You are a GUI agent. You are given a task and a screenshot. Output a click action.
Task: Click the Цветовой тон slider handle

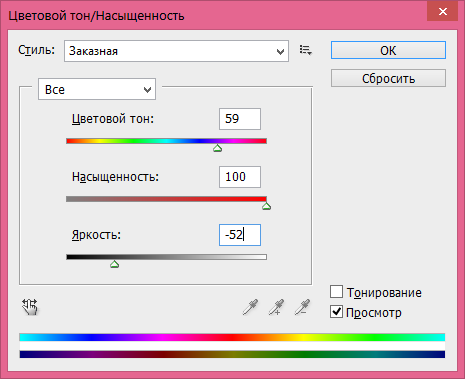(x=218, y=148)
